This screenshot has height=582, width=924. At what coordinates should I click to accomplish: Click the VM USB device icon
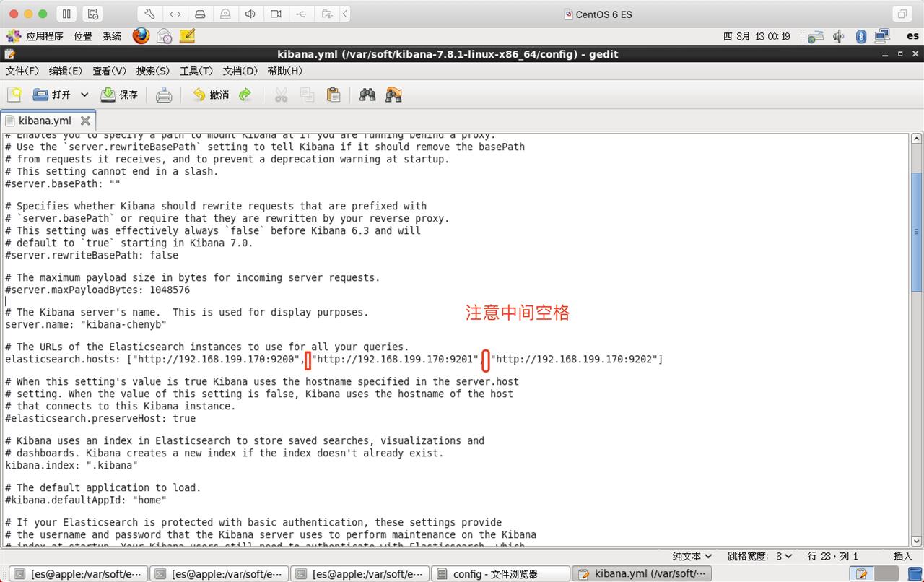pos(301,14)
